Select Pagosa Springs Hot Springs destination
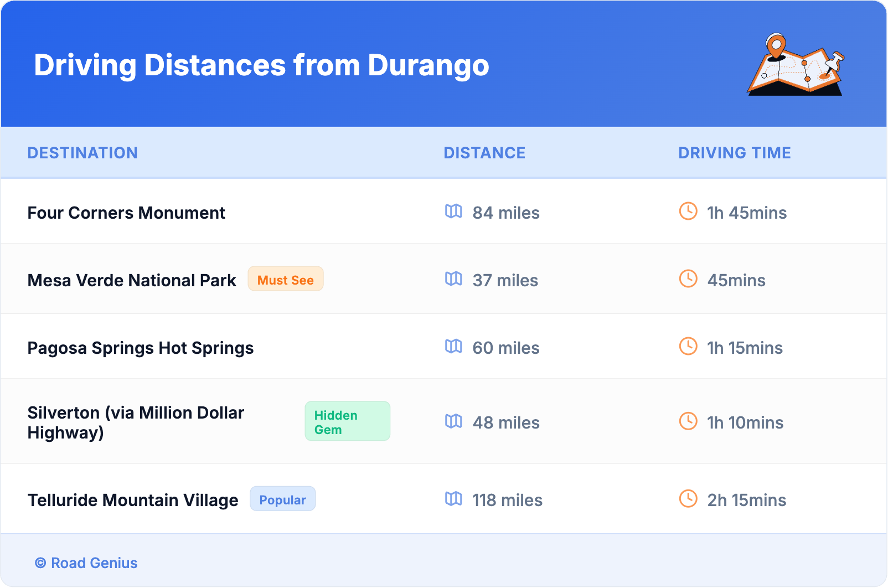 point(141,348)
